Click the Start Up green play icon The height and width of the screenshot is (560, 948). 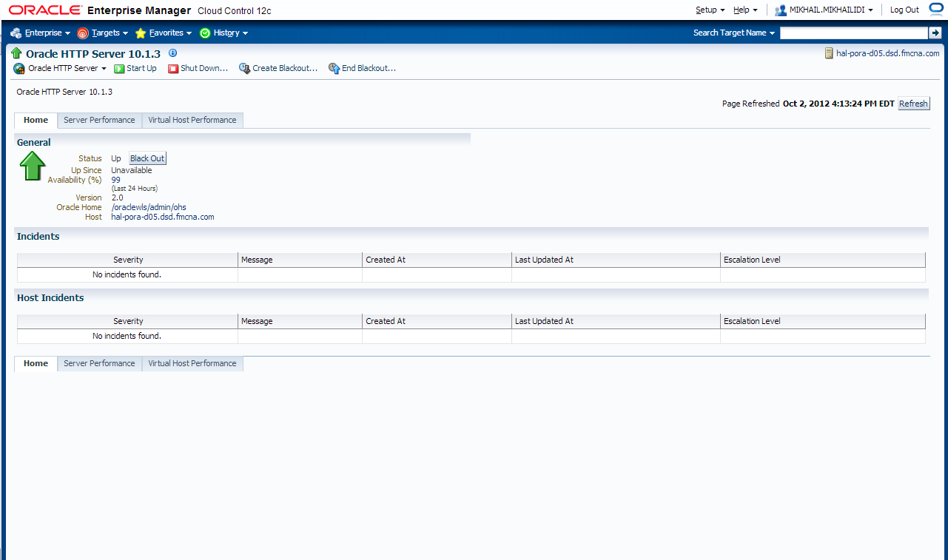(x=119, y=69)
